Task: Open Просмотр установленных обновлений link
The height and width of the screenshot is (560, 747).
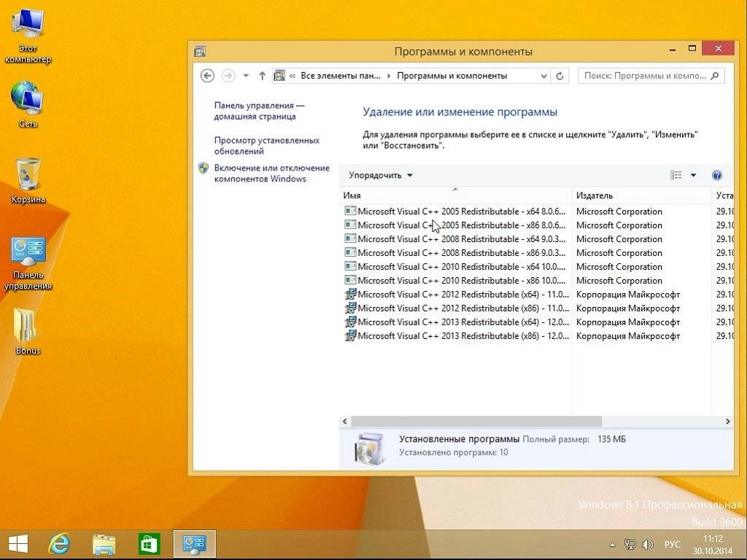Action: click(x=267, y=146)
